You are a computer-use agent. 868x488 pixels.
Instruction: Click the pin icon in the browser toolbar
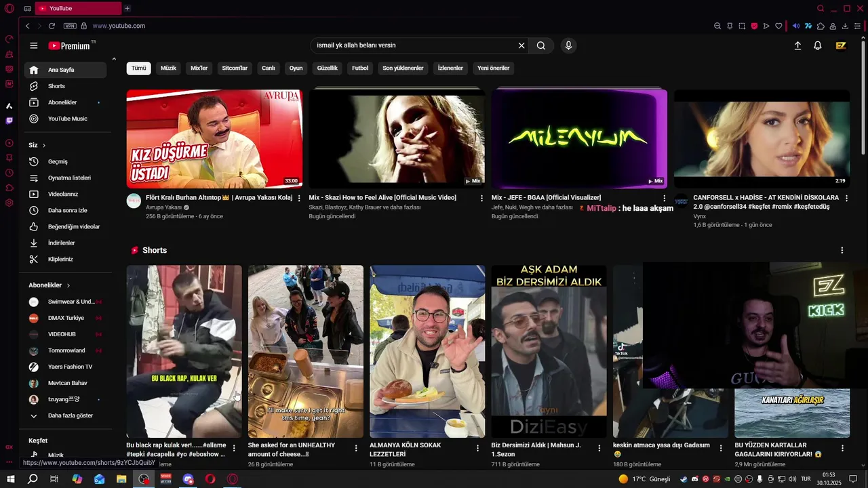730,26
